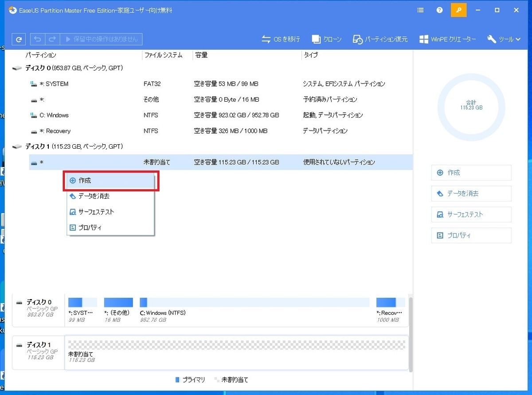Image resolution: width=532 pixels, height=395 pixels.
Task: Click the disk map vertical scrollbar
Action: point(411,335)
